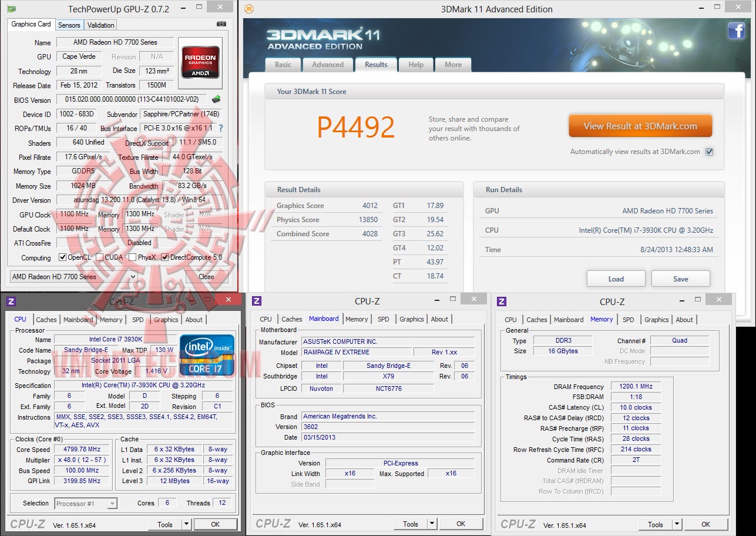Expand the Tools arrow in the CPU-Z Memory window
Viewport: 756px width, 536px height.
coord(677,524)
